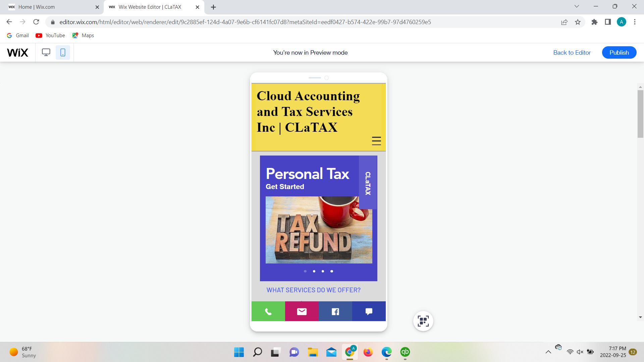Screen dimensions: 644x362
Task: Click the QuickBooks taskbar icon
Action: coord(405,352)
